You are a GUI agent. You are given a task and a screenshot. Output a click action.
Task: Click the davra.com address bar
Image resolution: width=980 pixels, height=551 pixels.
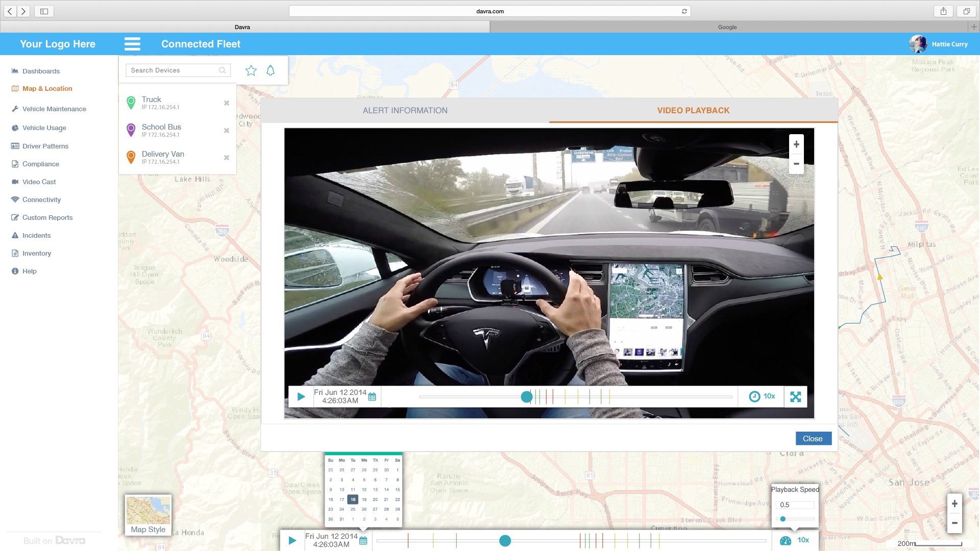(490, 11)
